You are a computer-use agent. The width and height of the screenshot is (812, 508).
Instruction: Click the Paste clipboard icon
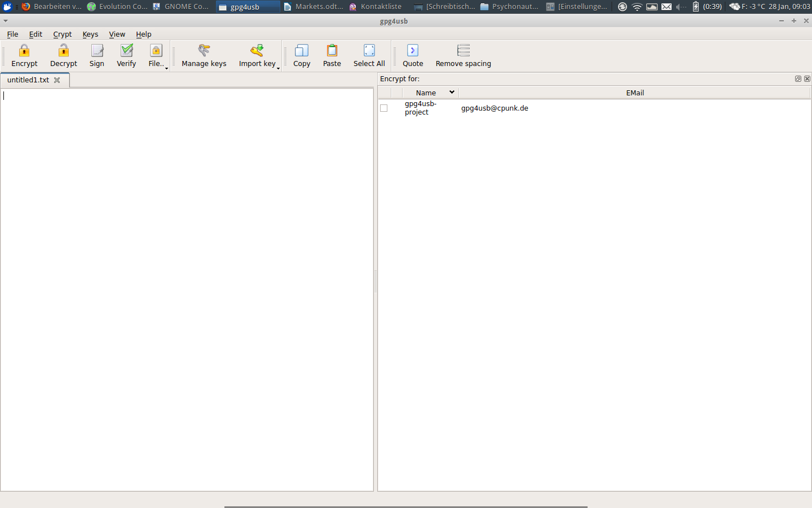[x=332, y=51]
